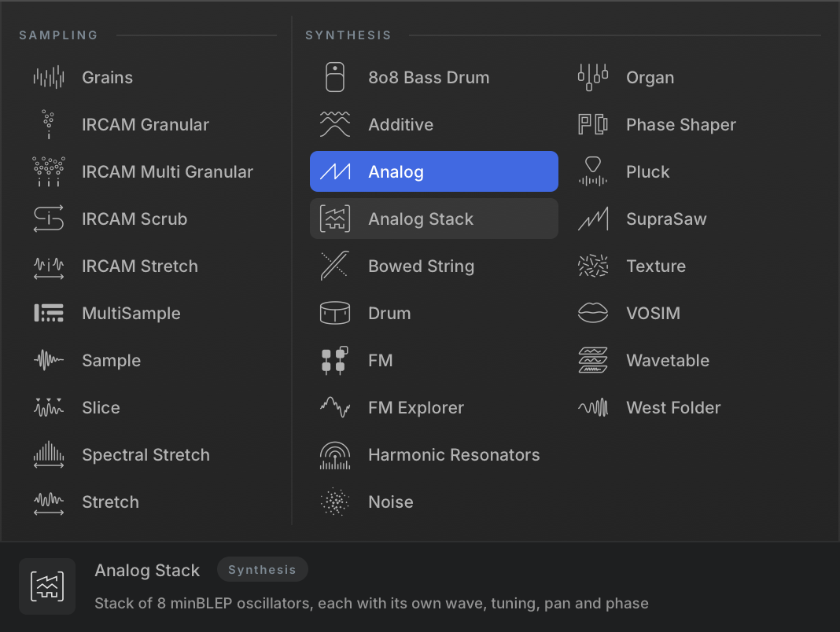Screen dimensions: 840x632
Task: Pick the IRCAM Granular icon
Action: pos(49,125)
